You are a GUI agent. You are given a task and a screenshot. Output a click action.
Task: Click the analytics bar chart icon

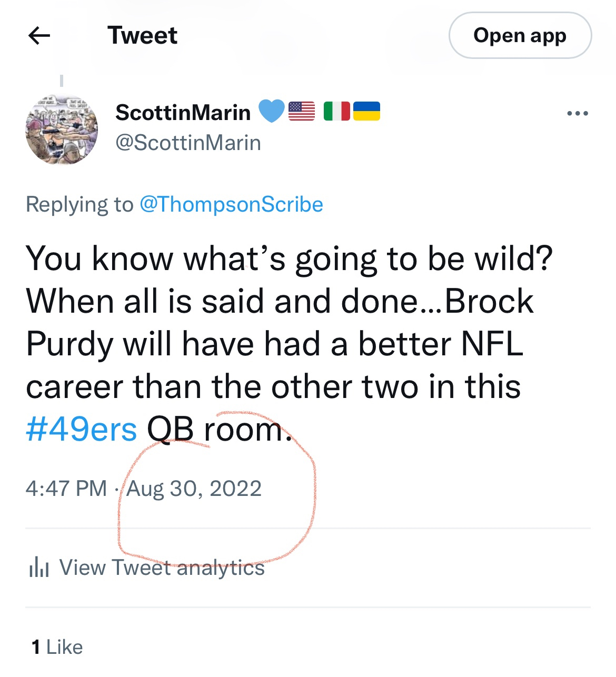click(39, 568)
